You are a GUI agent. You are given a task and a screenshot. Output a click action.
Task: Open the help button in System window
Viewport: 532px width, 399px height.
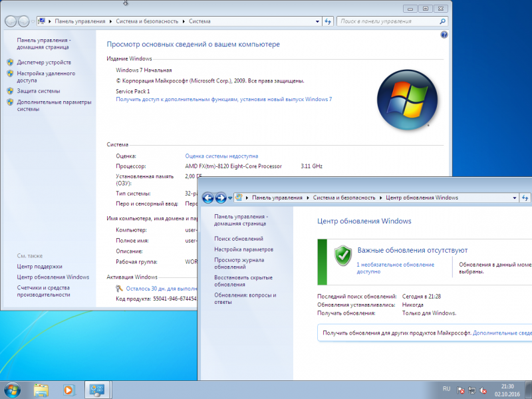[x=444, y=35]
